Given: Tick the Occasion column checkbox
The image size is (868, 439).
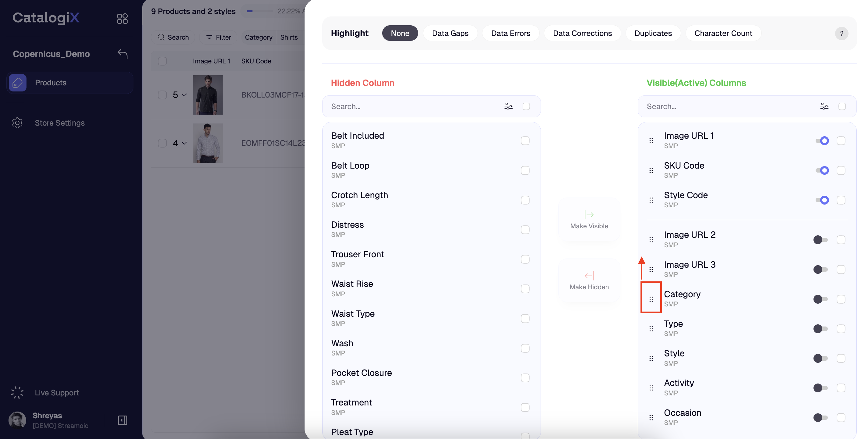Looking at the screenshot, I should (x=841, y=417).
